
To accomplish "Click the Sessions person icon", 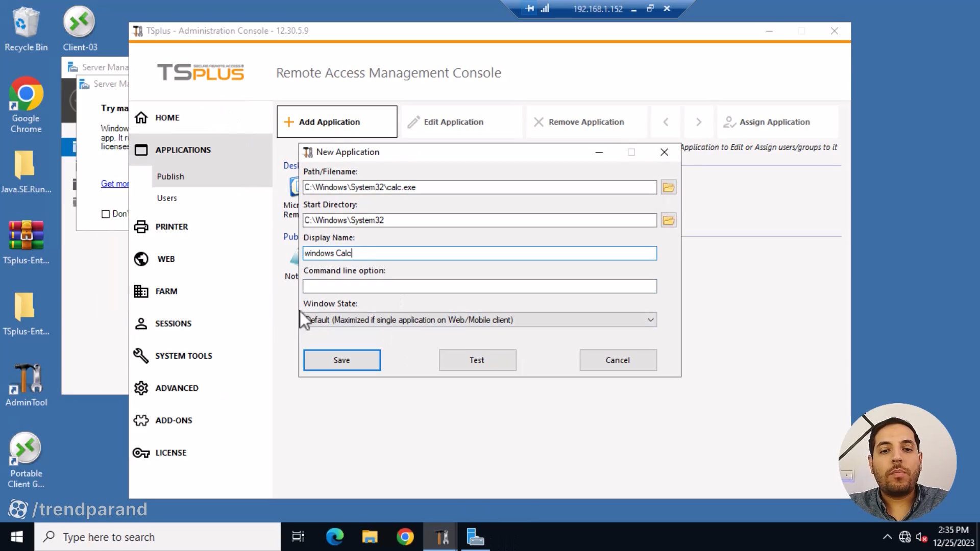I will point(141,323).
